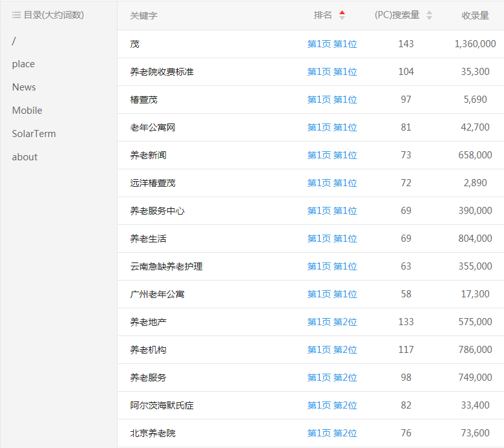This screenshot has height=448, width=504.
Task: Open the place directory
Action: point(23,64)
